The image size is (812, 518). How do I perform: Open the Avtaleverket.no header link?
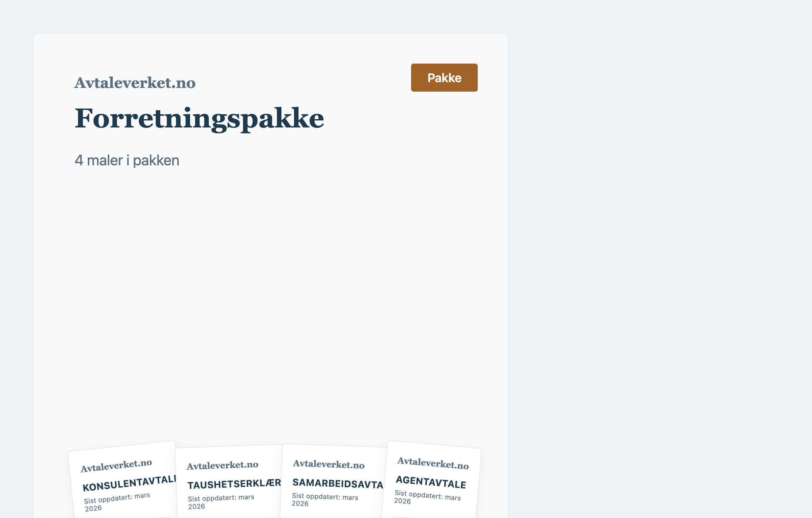[135, 82]
